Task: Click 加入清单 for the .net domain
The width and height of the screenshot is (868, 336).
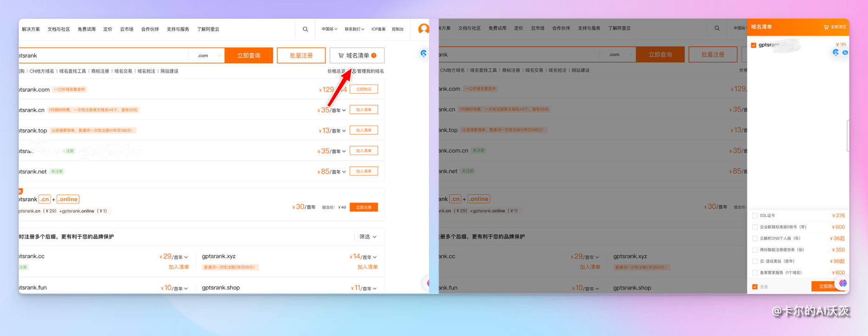Action: pos(364,171)
